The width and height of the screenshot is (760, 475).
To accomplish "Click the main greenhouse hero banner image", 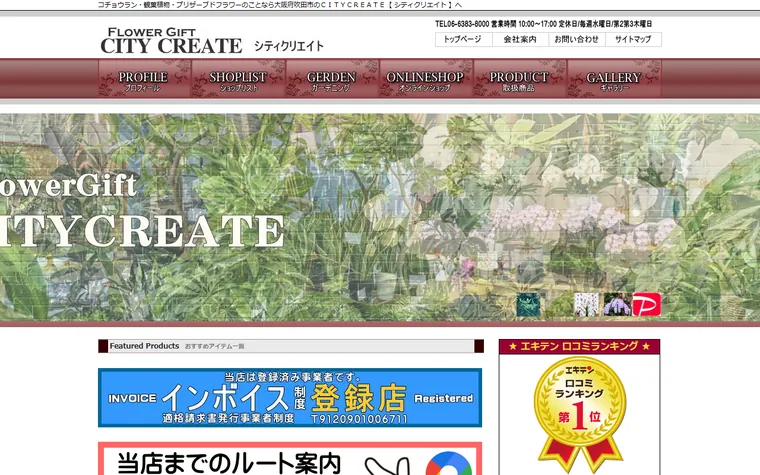I will 380,218.
